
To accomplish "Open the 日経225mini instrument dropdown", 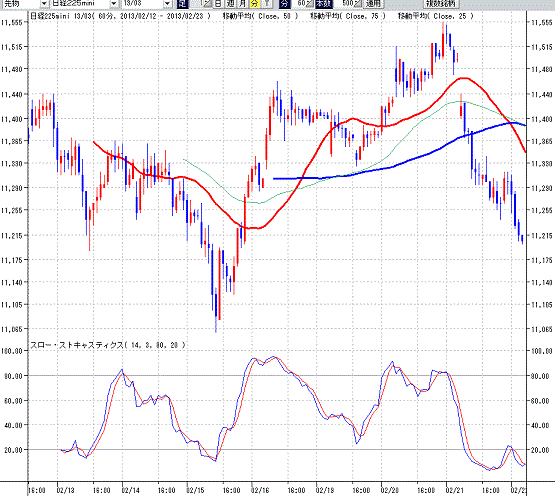I will pyautogui.click(x=114, y=4).
